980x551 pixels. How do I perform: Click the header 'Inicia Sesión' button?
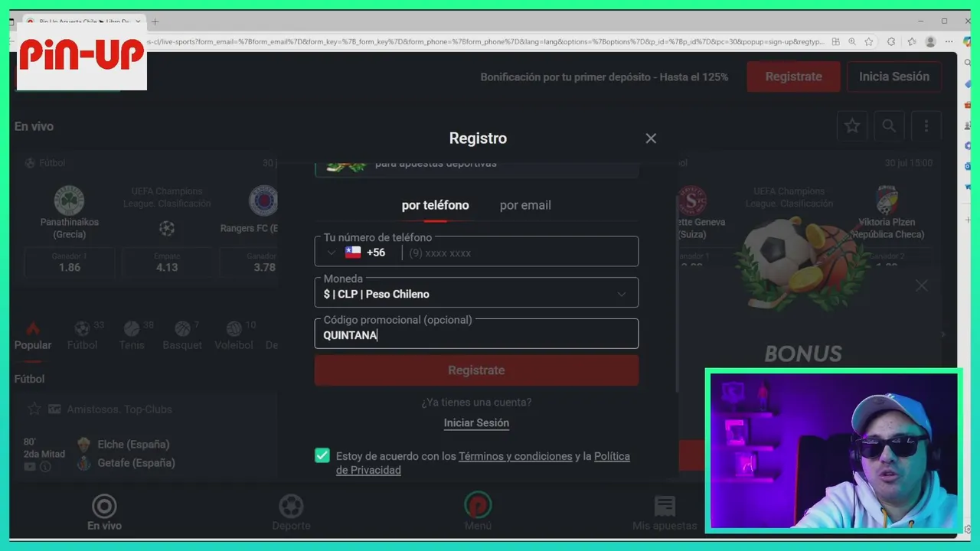pos(894,77)
